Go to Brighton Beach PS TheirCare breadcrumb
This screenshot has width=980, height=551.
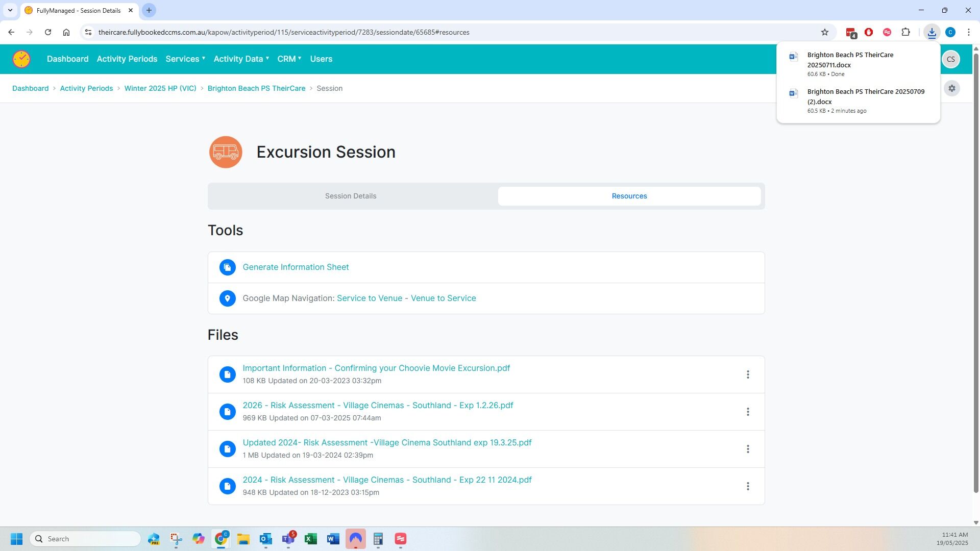[256, 88]
